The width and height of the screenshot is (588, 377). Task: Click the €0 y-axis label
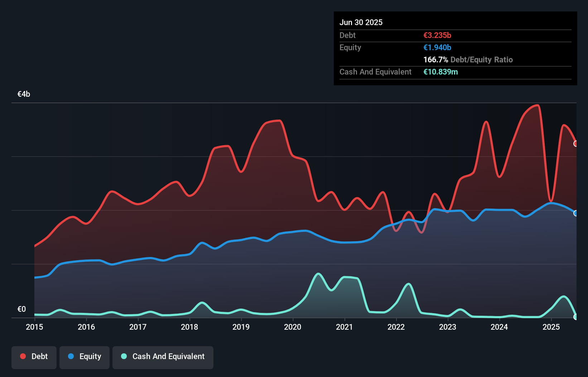21,309
